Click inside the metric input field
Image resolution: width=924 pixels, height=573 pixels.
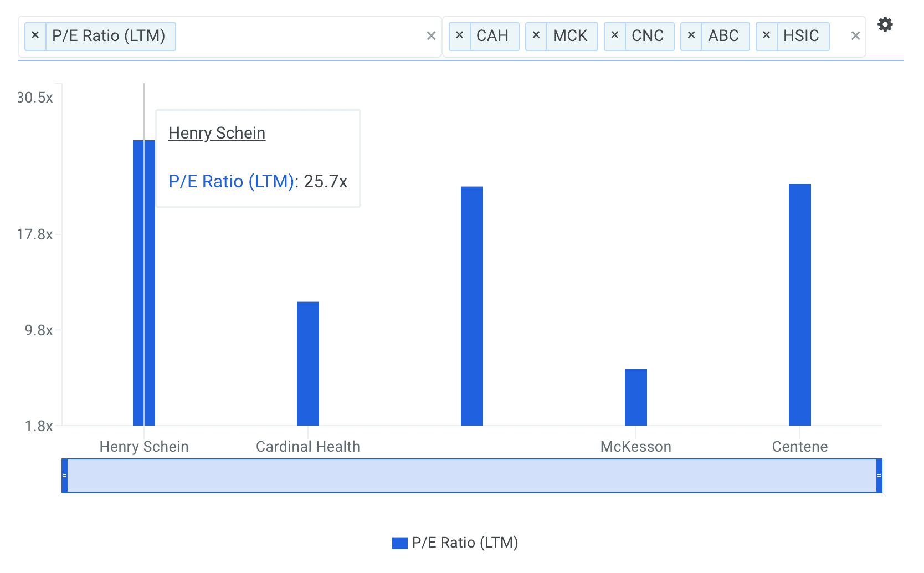pos(299,36)
